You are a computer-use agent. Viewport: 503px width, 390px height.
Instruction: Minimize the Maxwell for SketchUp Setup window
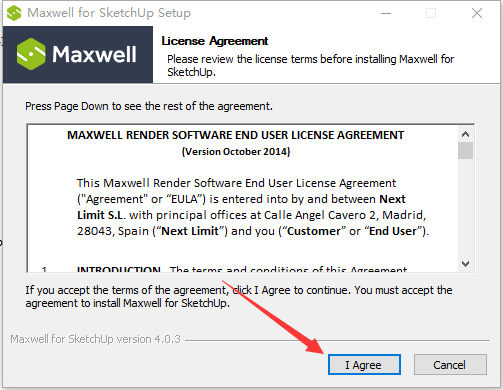click(386, 13)
